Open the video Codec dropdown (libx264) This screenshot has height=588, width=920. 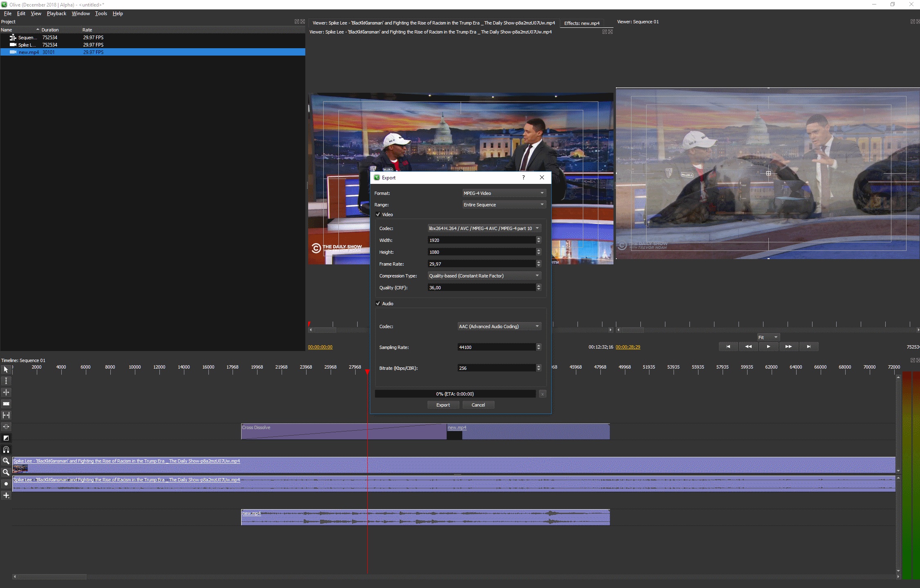484,228
